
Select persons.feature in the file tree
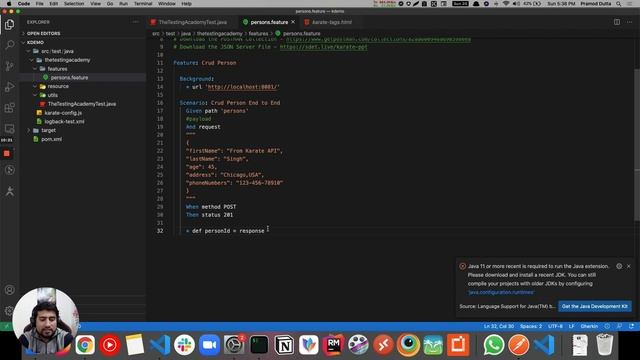tap(69, 78)
